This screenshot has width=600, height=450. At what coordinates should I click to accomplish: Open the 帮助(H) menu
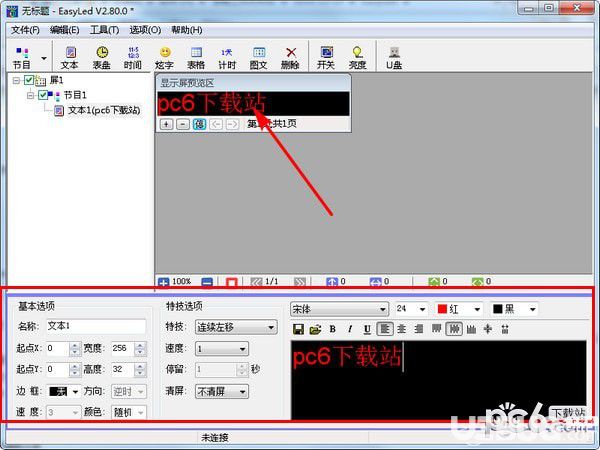click(187, 30)
